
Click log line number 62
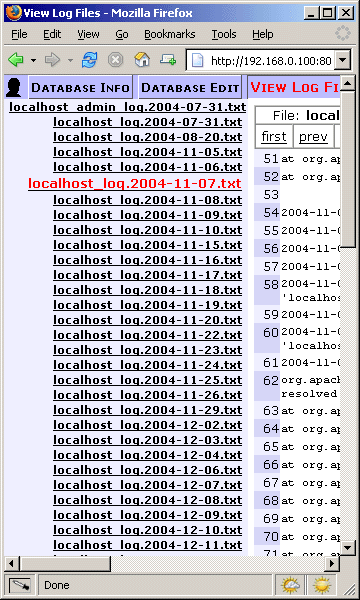pyautogui.click(x=271, y=380)
